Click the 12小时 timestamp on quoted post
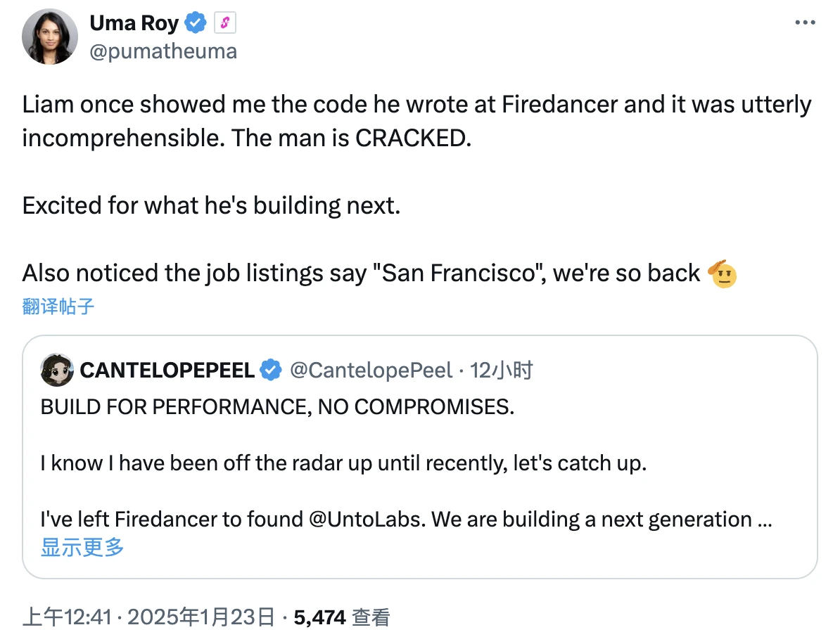 click(501, 370)
